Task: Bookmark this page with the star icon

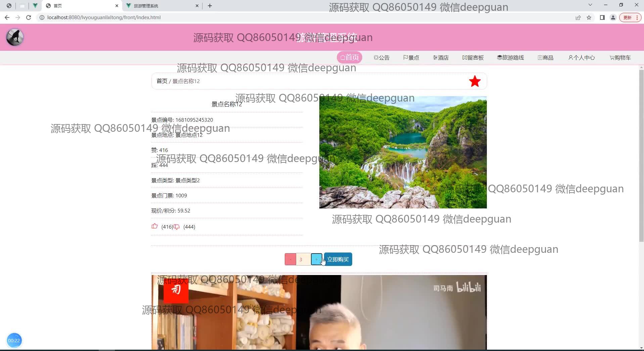Action: [589, 17]
